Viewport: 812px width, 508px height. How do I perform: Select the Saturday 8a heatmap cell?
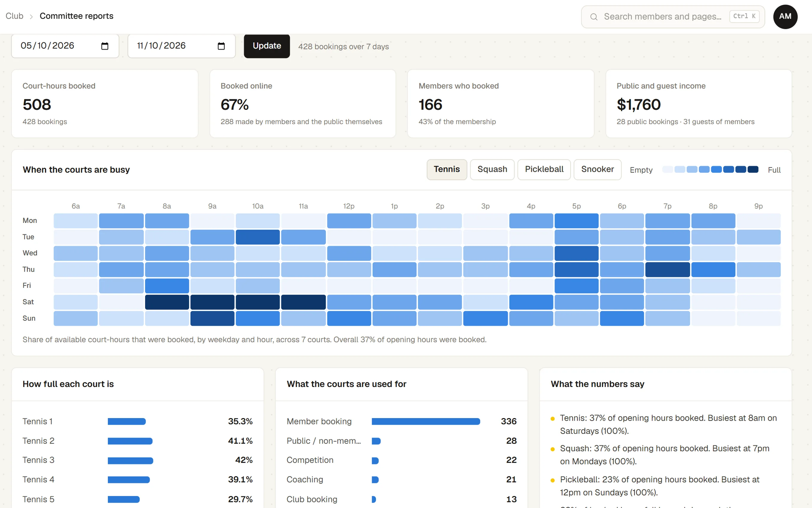[x=167, y=302]
